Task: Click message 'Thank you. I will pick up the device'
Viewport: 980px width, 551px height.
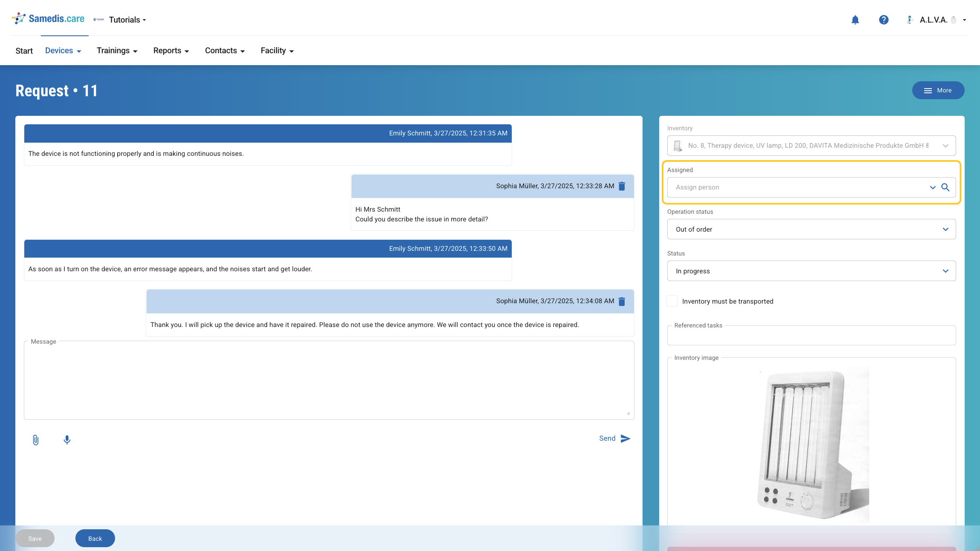Action: tap(365, 325)
